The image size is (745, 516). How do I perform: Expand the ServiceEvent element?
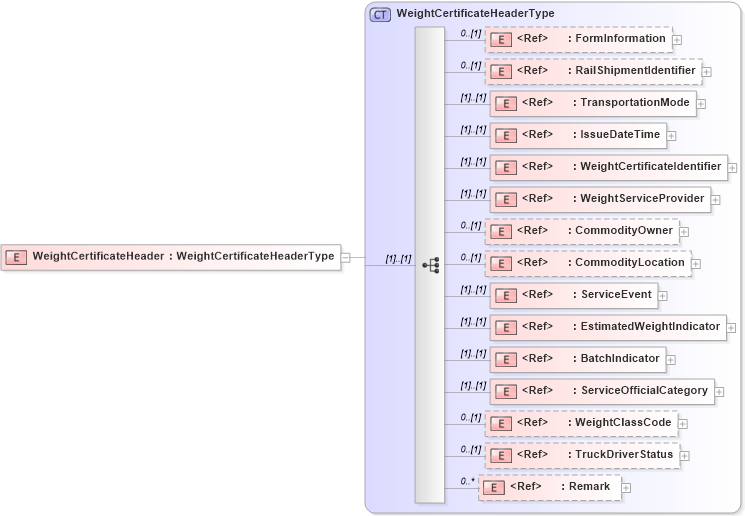pos(662,296)
